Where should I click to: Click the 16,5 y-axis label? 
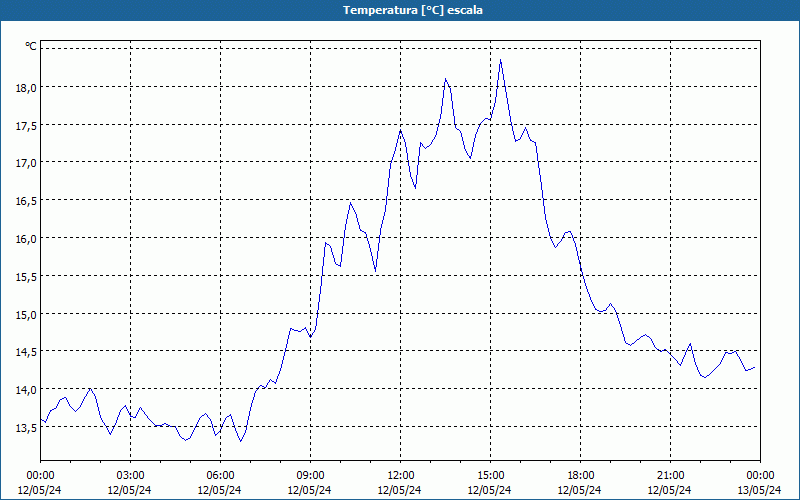pos(26,201)
